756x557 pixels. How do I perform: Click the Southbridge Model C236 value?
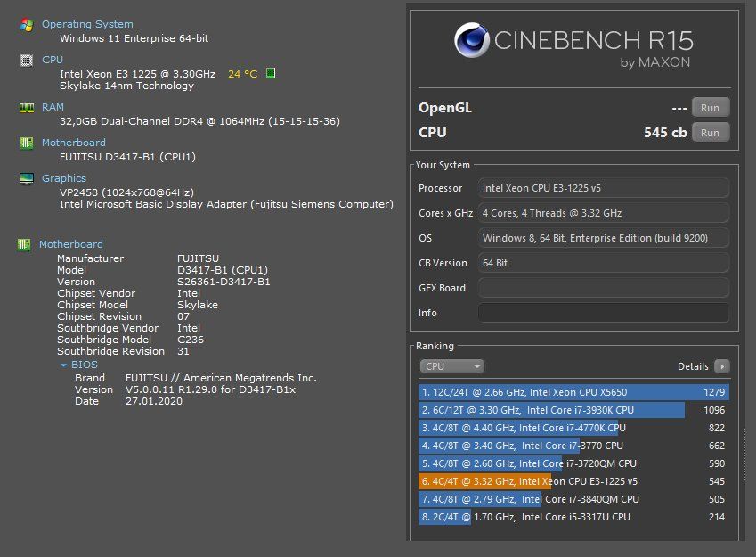[x=191, y=340]
